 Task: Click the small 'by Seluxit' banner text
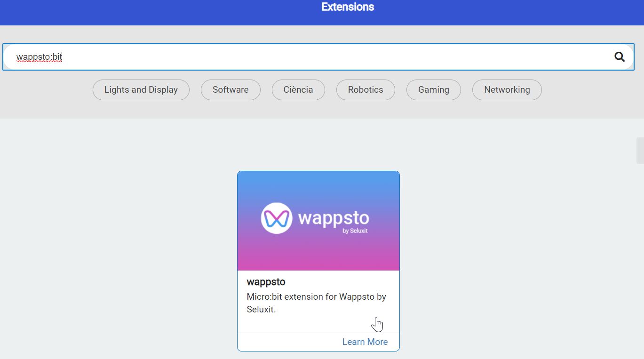(x=355, y=231)
